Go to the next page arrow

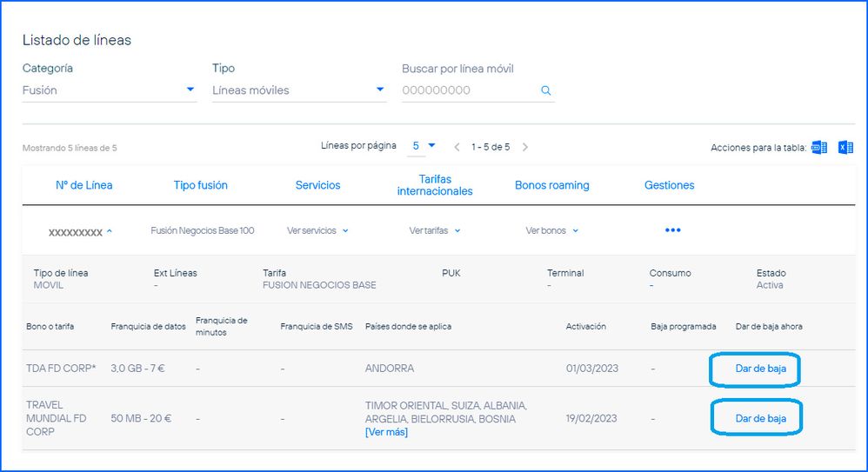click(x=525, y=147)
